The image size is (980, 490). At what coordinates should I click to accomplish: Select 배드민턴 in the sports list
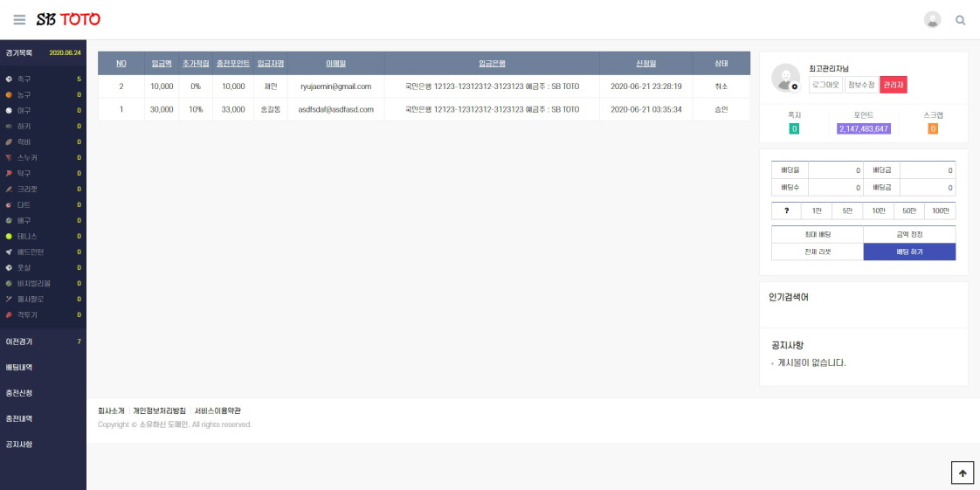tap(31, 252)
